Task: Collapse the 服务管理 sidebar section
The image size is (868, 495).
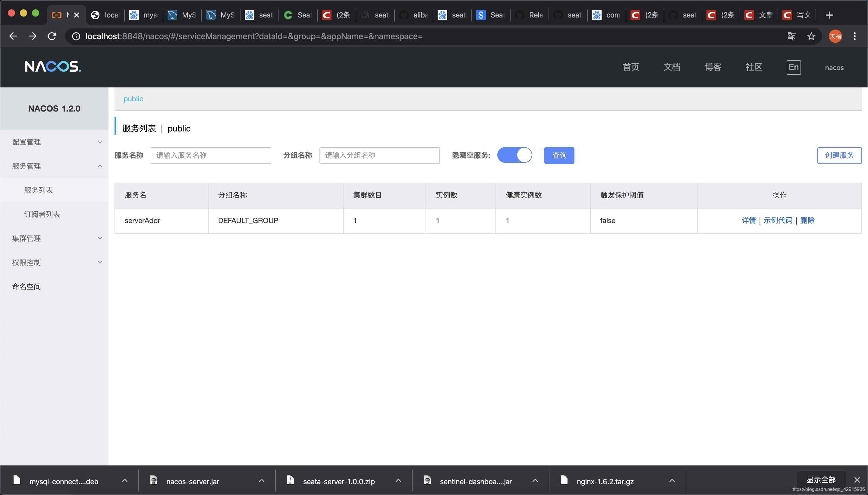Action: [x=54, y=166]
